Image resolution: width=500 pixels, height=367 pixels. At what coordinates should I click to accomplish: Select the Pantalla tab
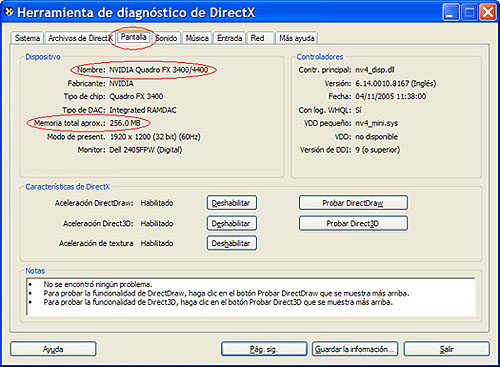[x=133, y=37]
